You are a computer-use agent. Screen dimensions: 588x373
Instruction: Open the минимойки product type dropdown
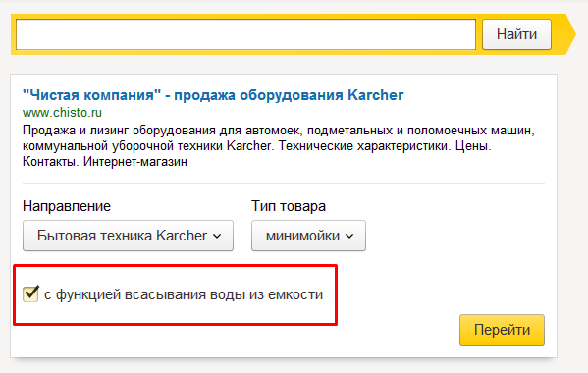coord(308,236)
